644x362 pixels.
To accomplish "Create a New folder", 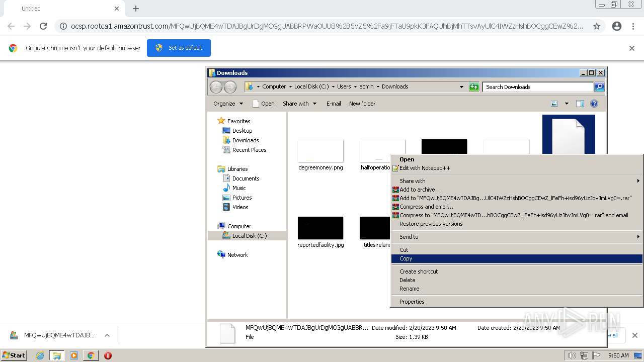I will (x=362, y=104).
